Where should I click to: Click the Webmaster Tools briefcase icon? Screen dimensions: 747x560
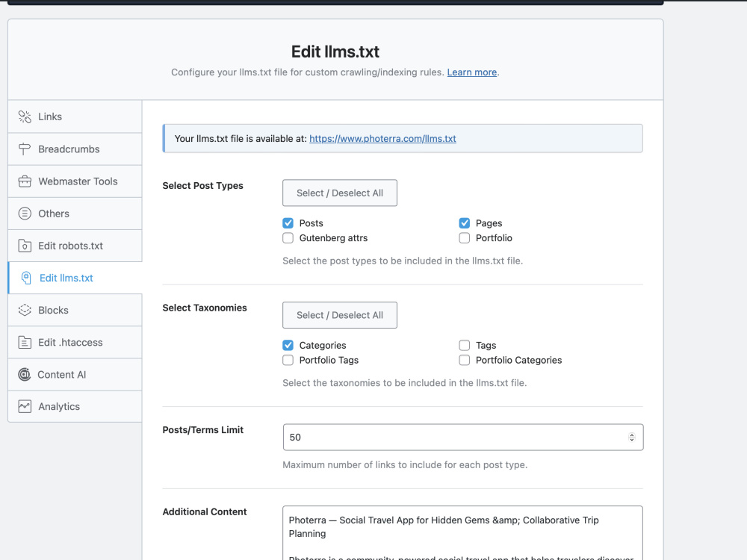(25, 181)
